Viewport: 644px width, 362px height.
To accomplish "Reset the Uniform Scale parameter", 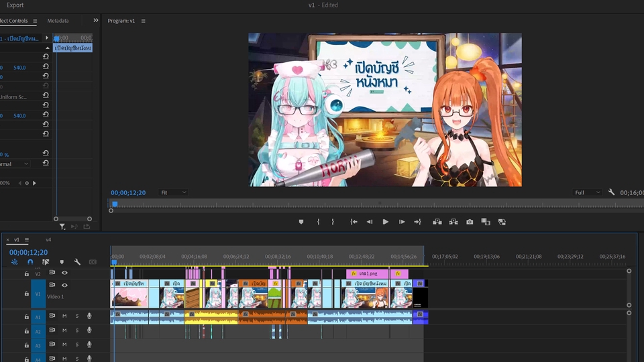I will click(46, 95).
